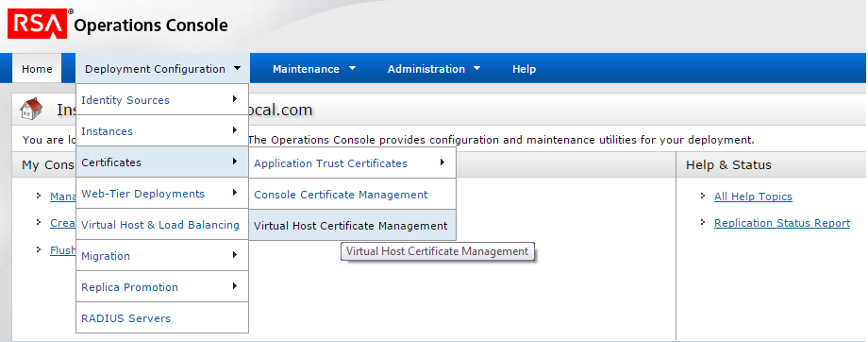Expand the Instances submenu

point(162,130)
